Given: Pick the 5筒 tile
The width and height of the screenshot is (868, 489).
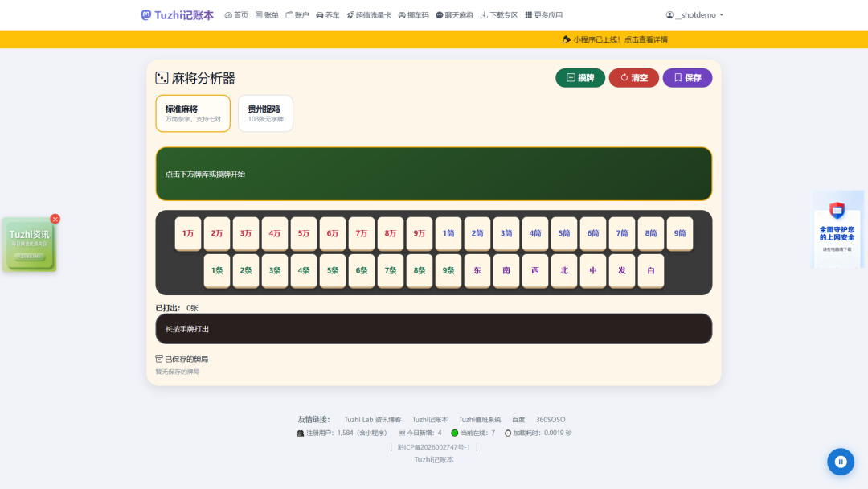Looking at the screenshot, I should coord(564,234).
